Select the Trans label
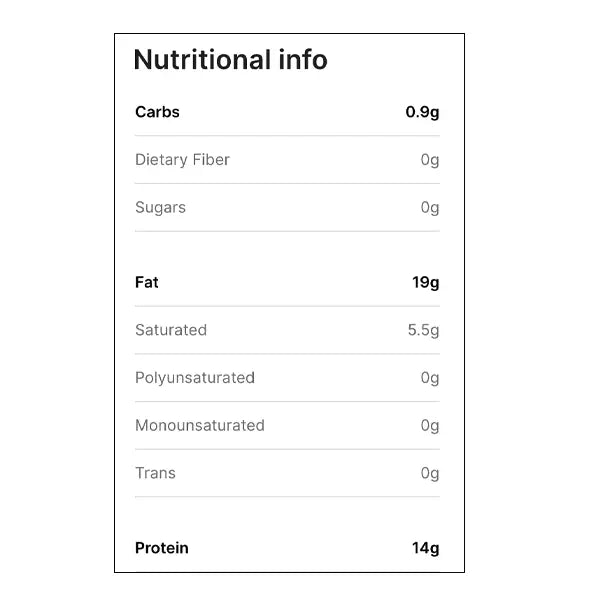 click(x=155, y=473)
